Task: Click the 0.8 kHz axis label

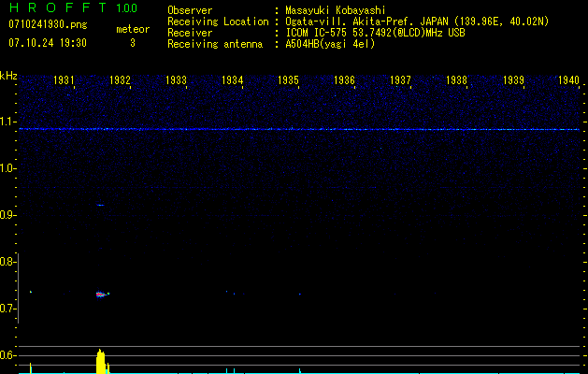Action: 7,262
